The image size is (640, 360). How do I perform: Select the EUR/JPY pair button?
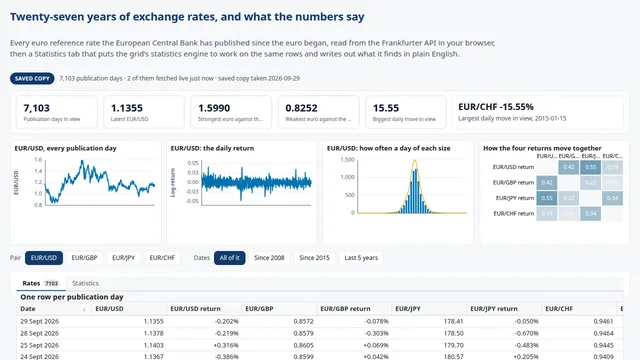(x=124, y=258)
